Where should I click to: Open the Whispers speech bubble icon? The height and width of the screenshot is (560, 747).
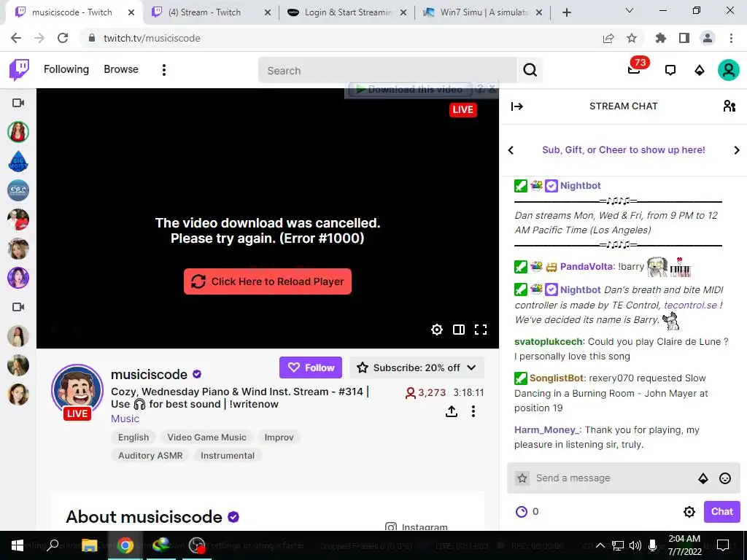tap(670, 71)
